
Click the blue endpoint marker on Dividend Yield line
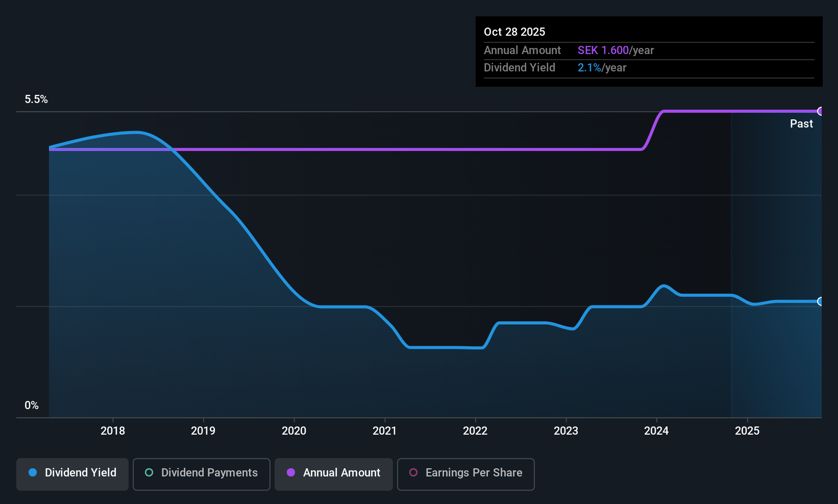[820, 301]
